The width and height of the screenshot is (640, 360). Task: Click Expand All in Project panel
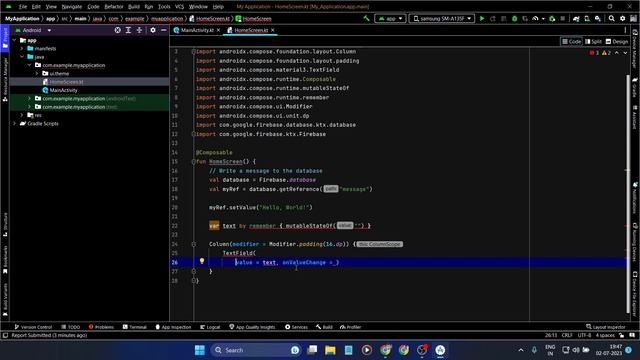click(x=128, y=30)
